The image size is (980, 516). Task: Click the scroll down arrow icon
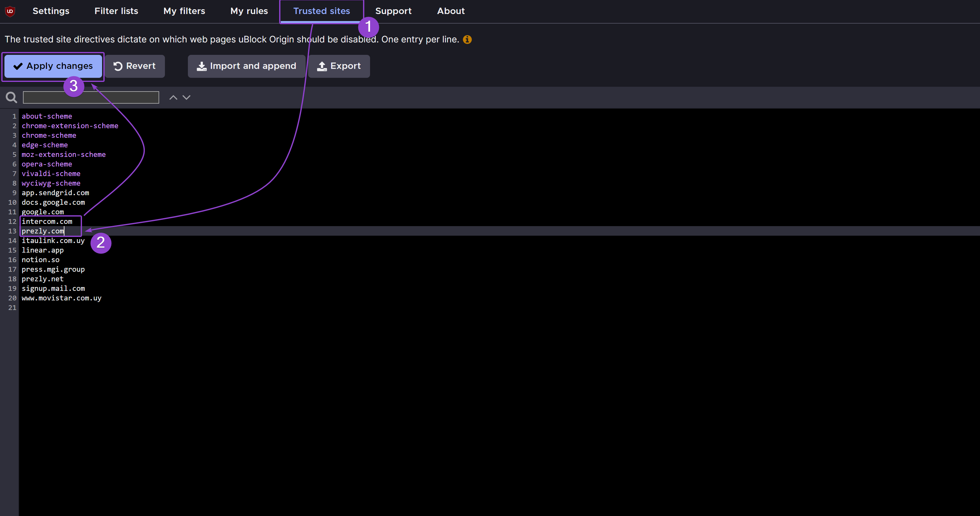[186, 97]
